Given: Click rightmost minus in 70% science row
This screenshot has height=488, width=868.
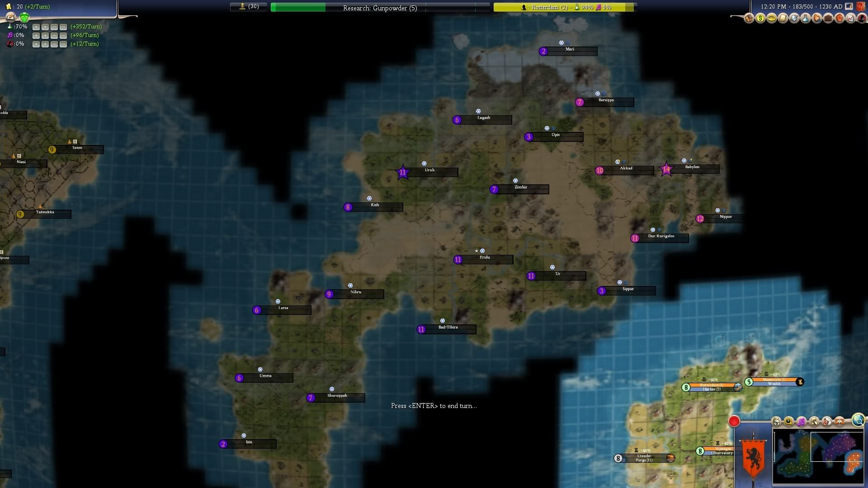Looking at the screenshot, I should pyautogui.click(x=63, y=27).
